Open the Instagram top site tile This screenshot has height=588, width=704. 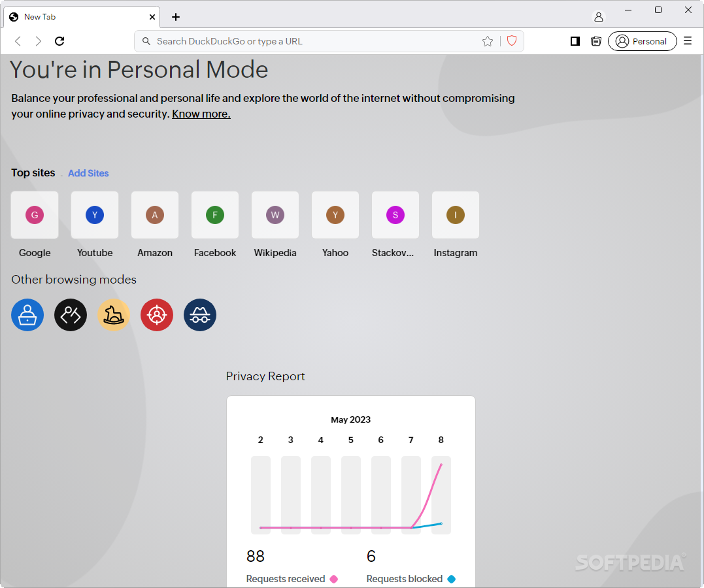click(x=456, y=215)
